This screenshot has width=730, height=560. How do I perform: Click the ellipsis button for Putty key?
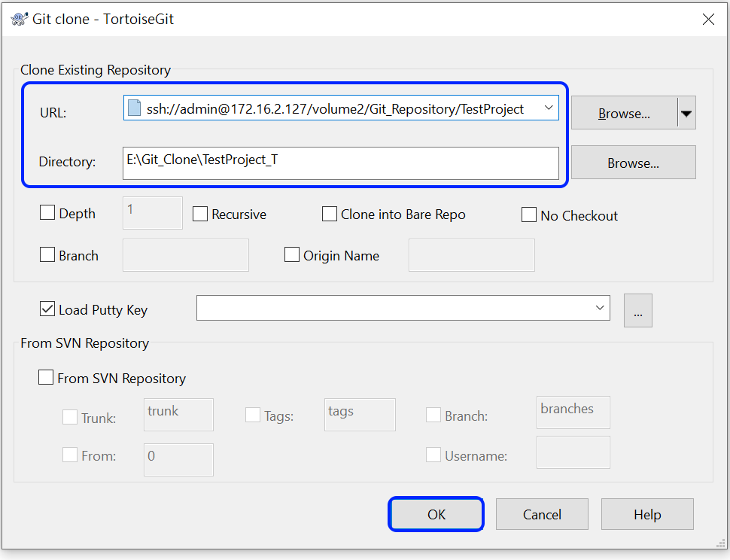tap(638, 311)
